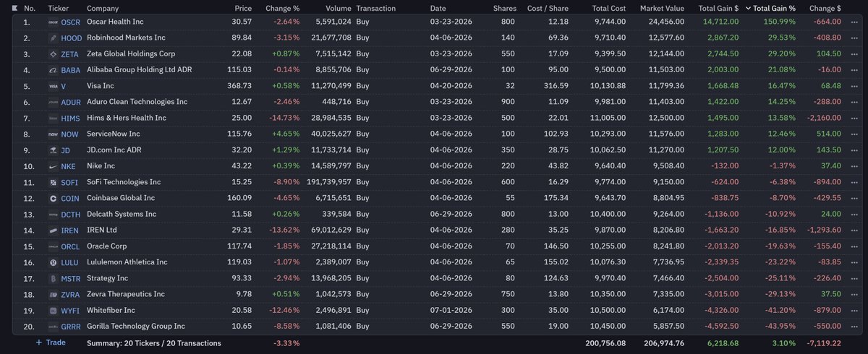Open the WYFI ticker link

click(70, 311)
